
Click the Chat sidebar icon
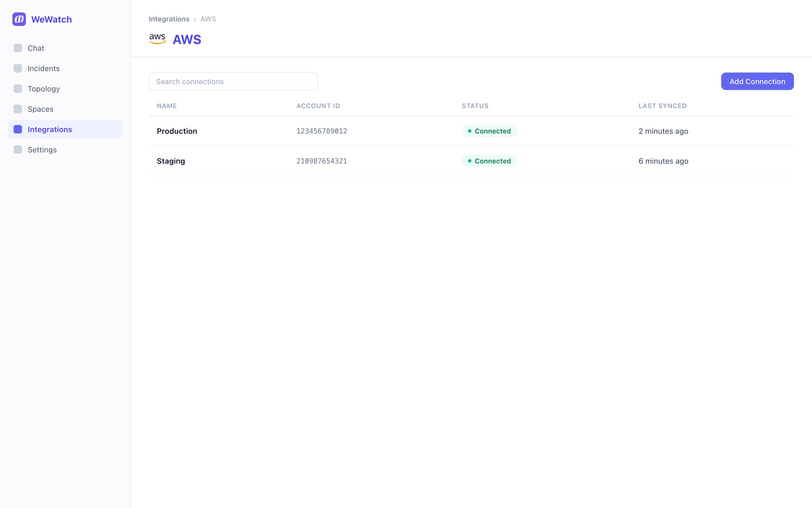(18, 48)
